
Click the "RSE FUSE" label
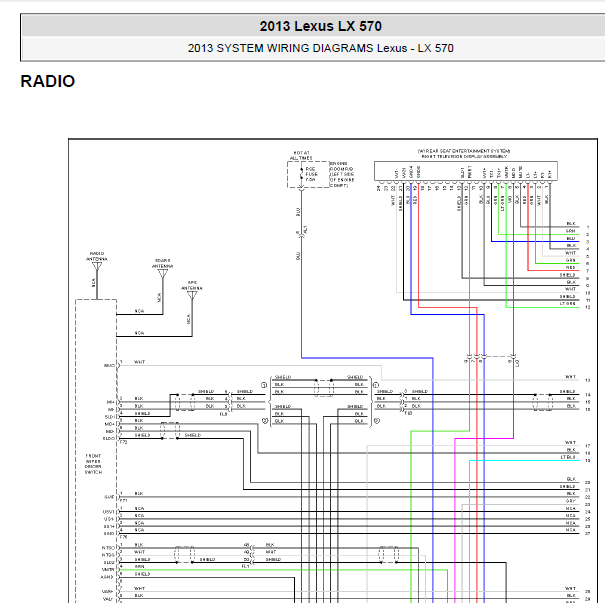pos(311,172)
